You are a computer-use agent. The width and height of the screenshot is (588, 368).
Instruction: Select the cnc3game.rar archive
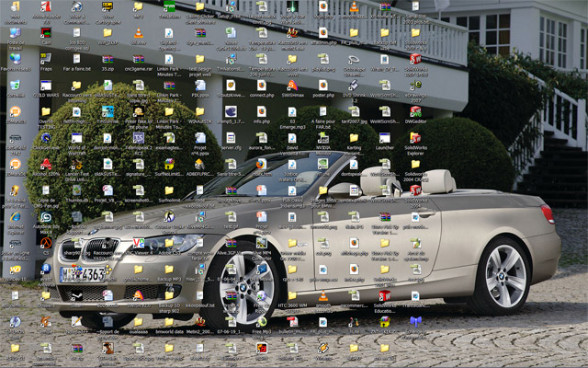138,59
